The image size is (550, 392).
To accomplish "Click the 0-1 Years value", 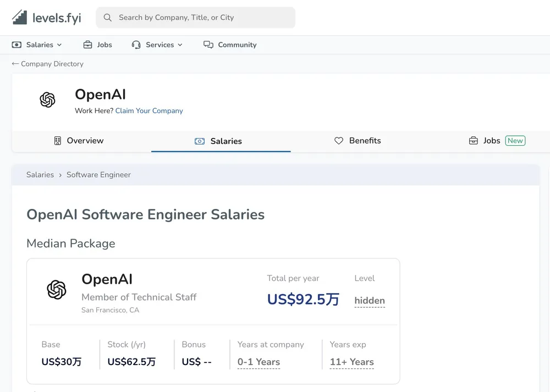I will point(258,362).
